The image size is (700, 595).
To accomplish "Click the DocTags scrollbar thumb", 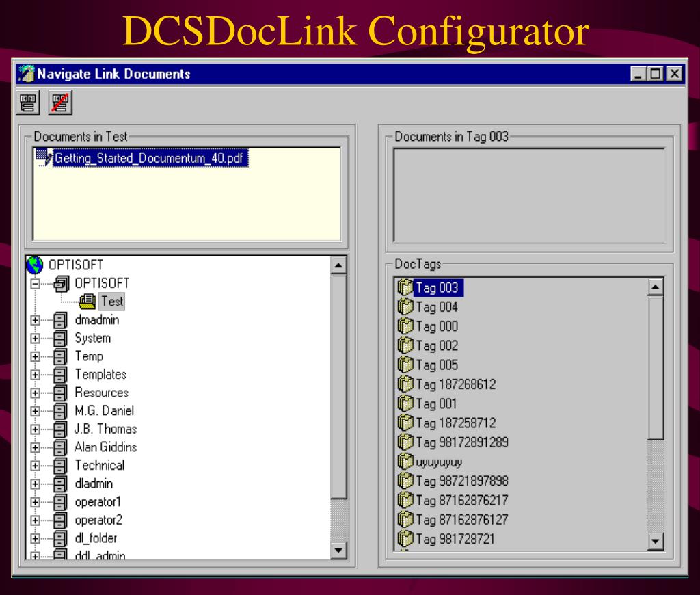I will 655,368.
